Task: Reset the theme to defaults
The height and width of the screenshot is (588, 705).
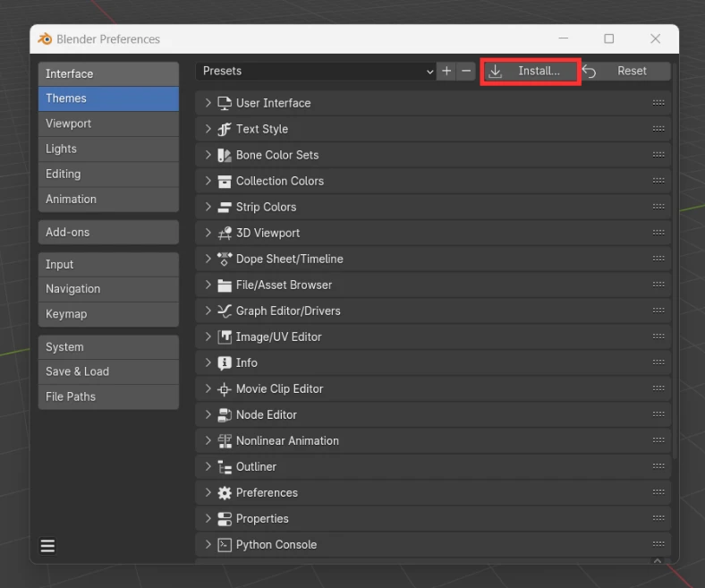Action: 626,71
